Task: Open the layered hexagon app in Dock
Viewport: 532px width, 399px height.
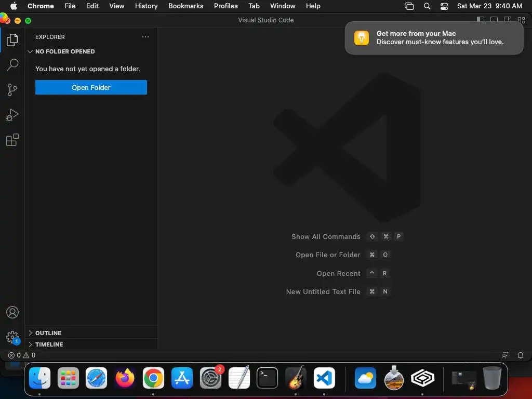Action: 422,378
